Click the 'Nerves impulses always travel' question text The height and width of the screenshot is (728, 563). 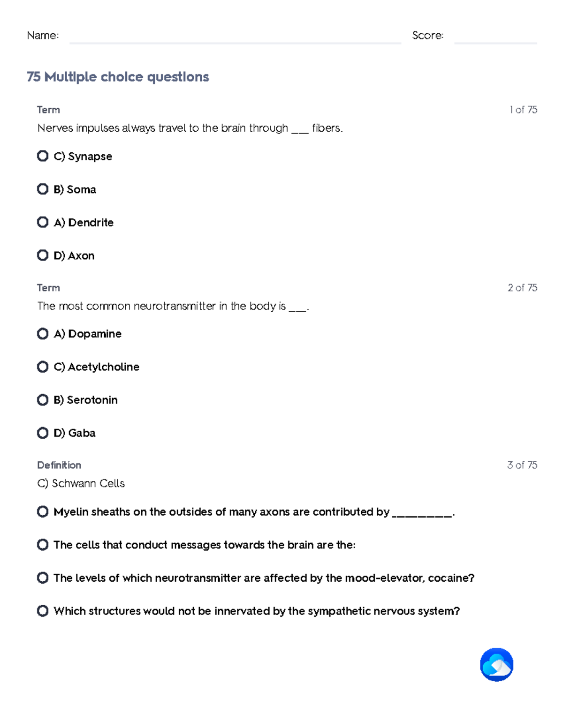click(190, 128)
